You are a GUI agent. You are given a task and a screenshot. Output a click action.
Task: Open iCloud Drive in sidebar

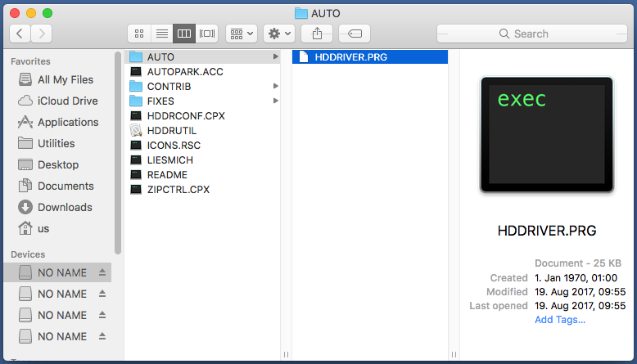[x=57, y=101]
